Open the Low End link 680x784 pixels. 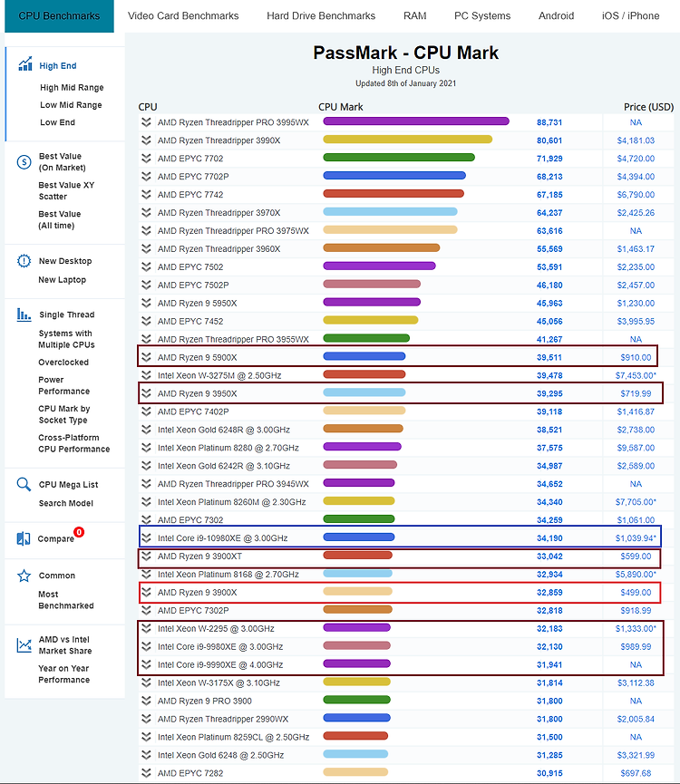(57, 122)
